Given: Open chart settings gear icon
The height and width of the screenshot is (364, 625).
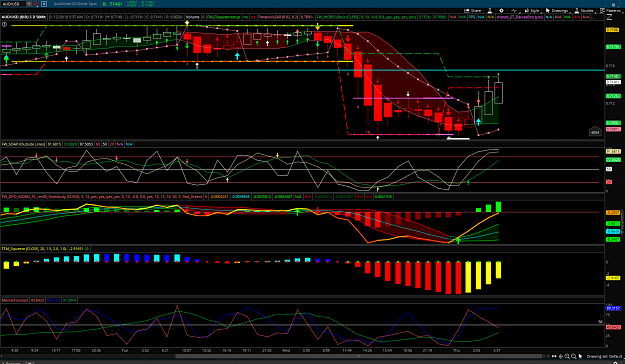Looking at the screenshot, I should (501, 11).
